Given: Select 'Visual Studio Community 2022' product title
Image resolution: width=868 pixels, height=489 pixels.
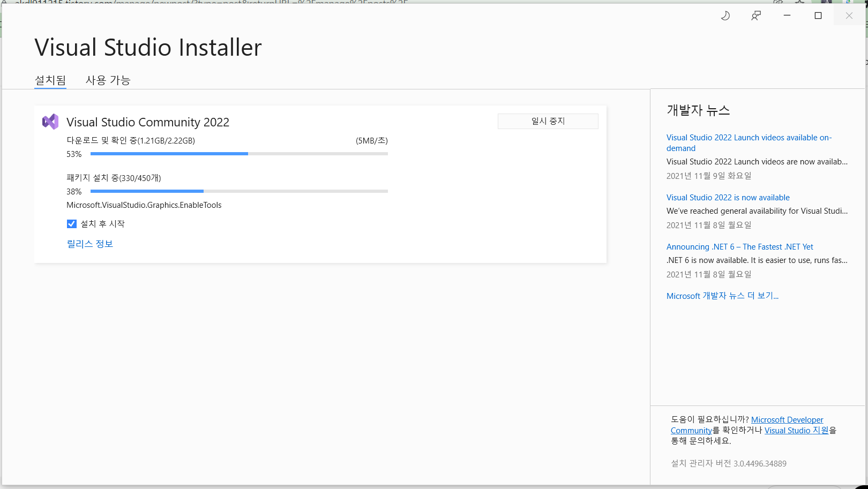Looking at the screenshot, I should point(148,122).
